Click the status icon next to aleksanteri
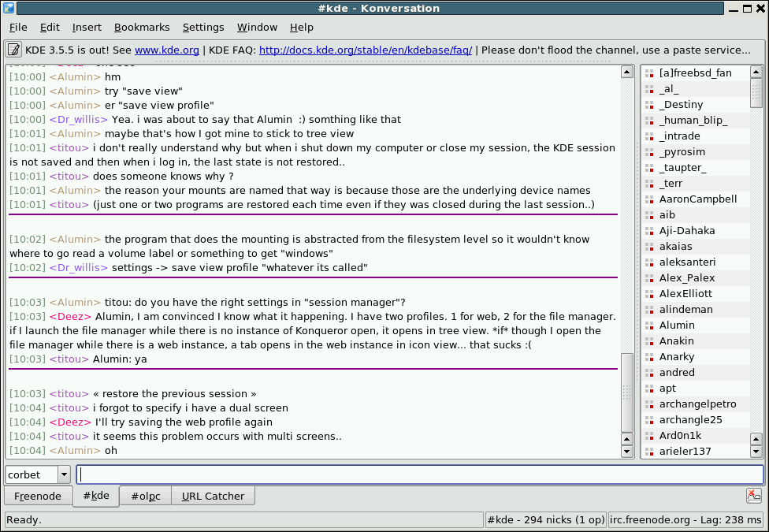Image resolution: width=769 pixels, height=532 pixels. pyautogui.click(x=649, y=262)
